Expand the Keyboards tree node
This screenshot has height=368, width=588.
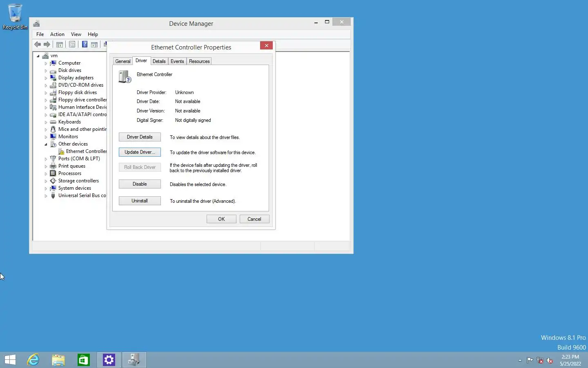pyautogui.click(x=46, y=122)
